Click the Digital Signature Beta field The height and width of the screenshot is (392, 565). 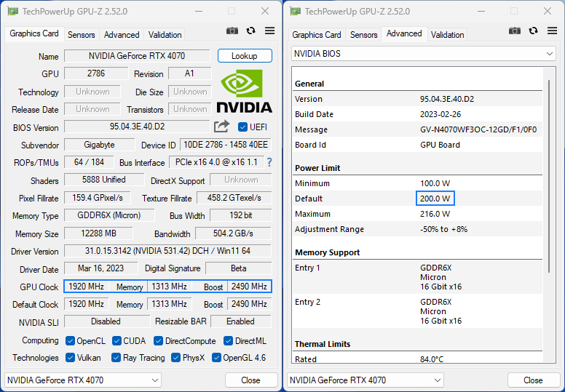pyautogui.click(x=239, y=268)
